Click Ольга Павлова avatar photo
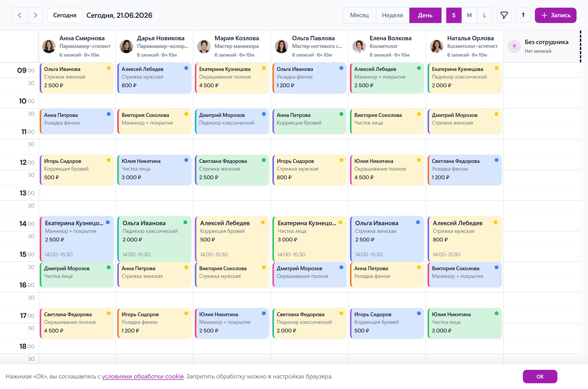588x389 pixels. [281, 46]
